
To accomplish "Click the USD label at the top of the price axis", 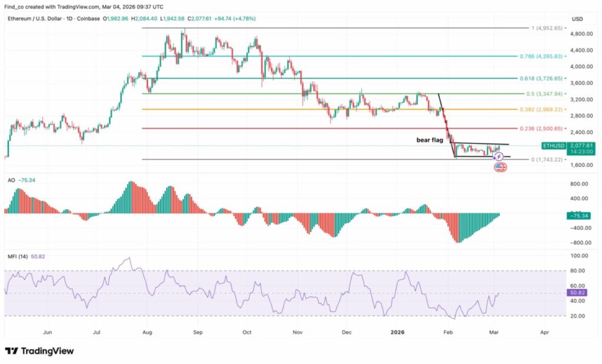I will pyautogui.click(x=577, y=19).
